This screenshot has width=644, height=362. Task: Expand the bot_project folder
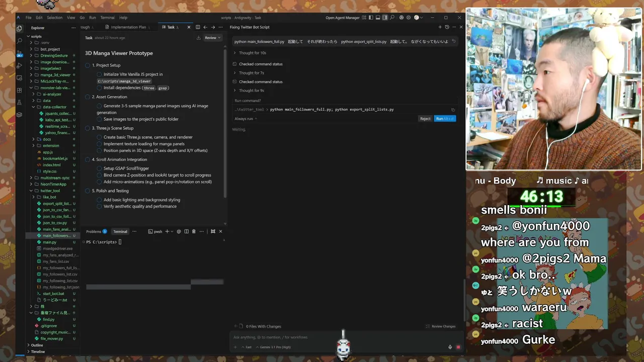(50, 49)
